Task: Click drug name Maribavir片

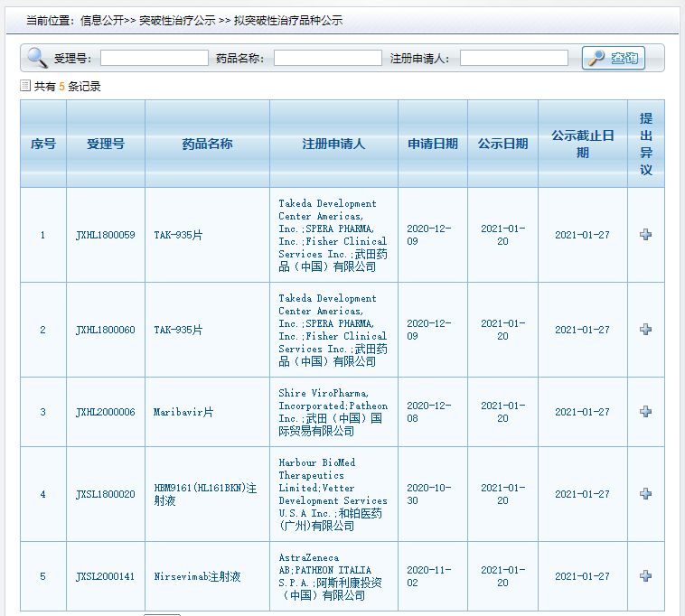Action: pos(183,412)
